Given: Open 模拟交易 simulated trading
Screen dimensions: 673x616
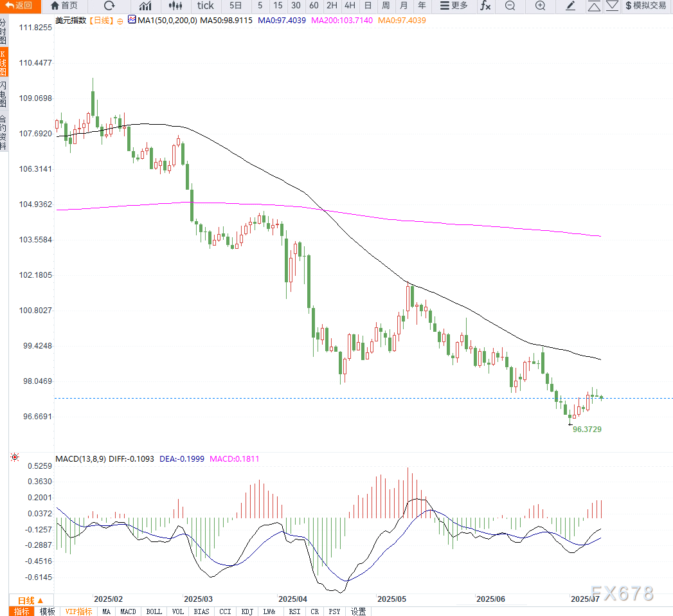Looking at the screenshot, I should tap(645, 6).
